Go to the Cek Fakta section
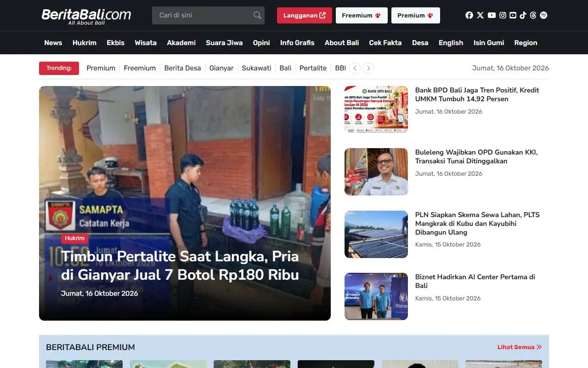 pos(385,43)
